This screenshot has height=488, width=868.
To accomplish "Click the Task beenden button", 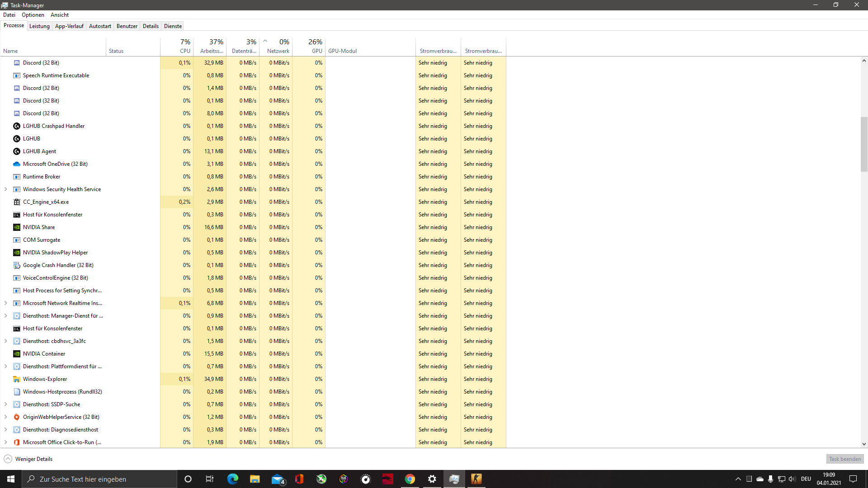I will click(x=844, y=459).
